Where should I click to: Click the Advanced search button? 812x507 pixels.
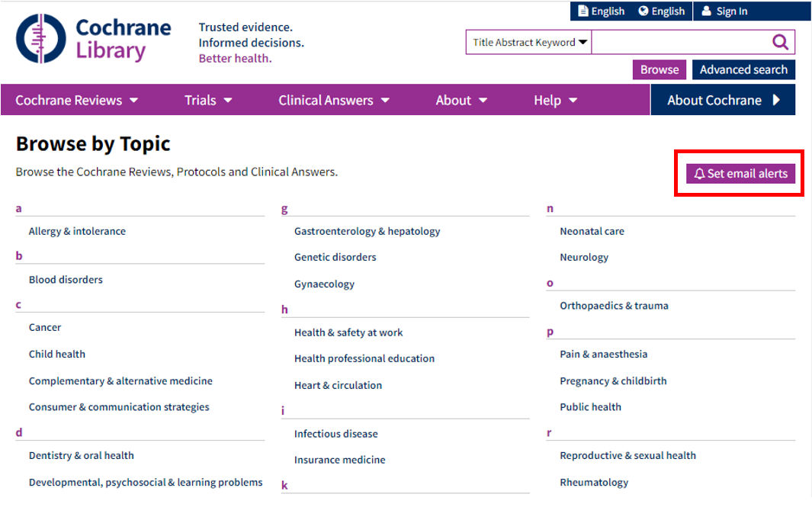(x=743, y=69)
